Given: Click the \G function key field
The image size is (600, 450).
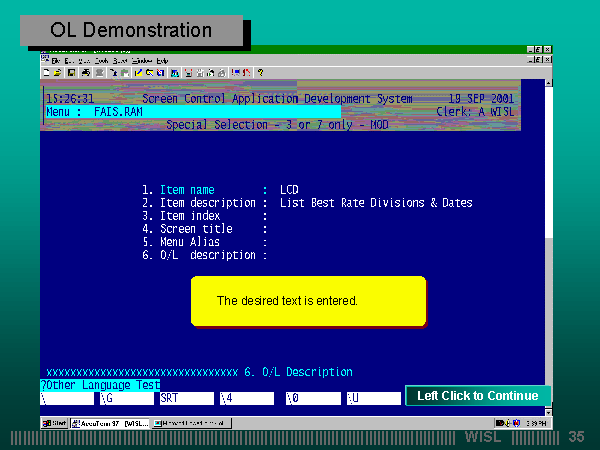Looking at the screenshot, I should (125, 397).
